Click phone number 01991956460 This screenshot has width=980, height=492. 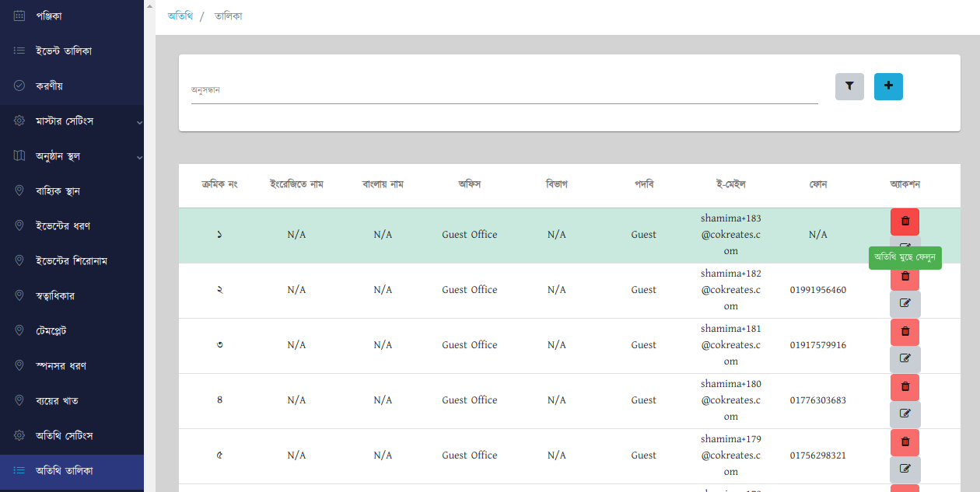[818, 290]
